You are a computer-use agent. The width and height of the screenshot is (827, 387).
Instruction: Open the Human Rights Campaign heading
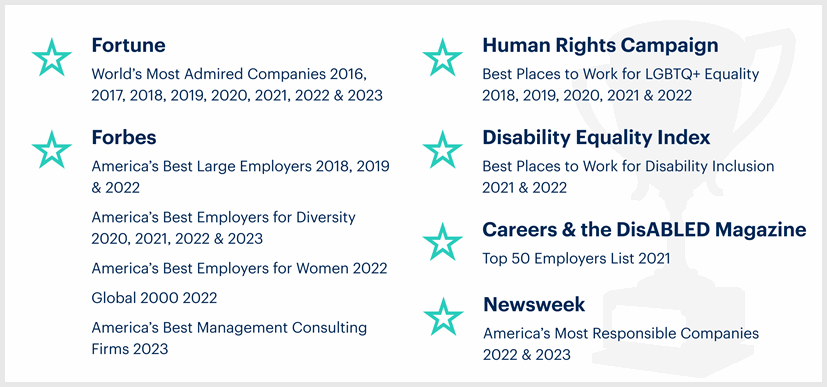coord(600,46)
